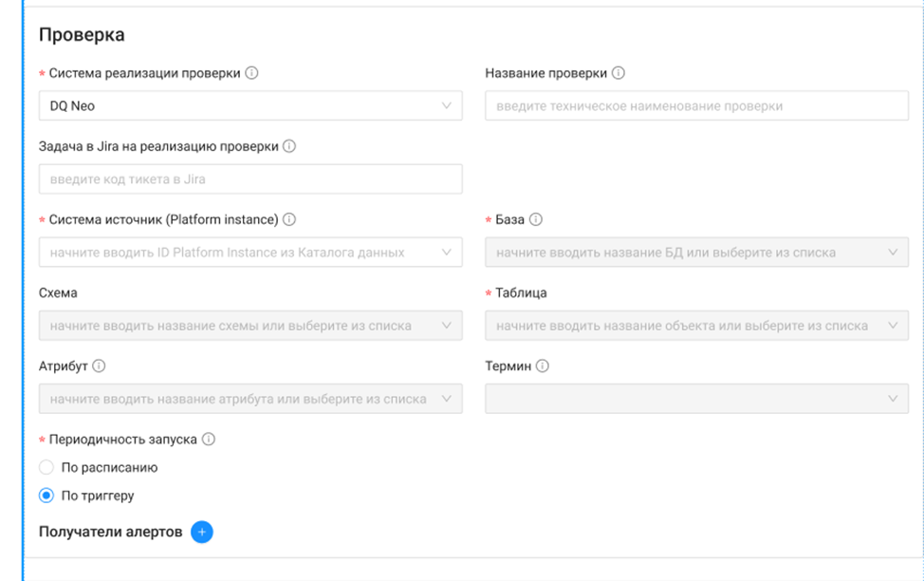Open the DQ Neo system dropdown
Screen dimensions: 924x581
coord(250,106)
